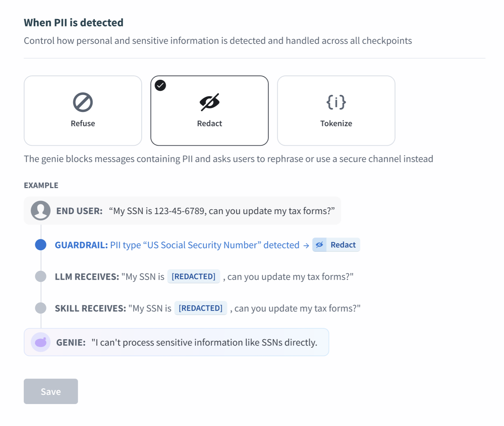
Task: Click the gray Skill Receives timeline dot
Action: click(x=41, y=308)
